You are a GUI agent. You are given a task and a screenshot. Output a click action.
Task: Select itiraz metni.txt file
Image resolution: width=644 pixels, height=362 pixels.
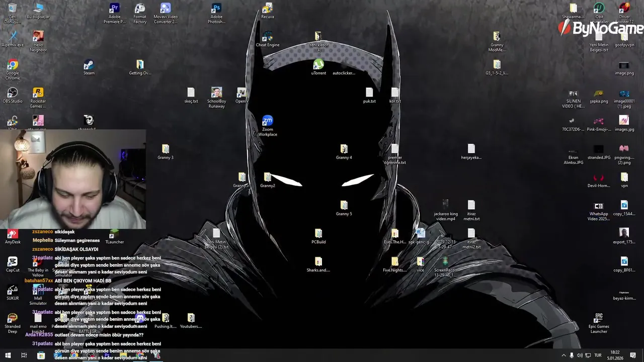[471, 210]
